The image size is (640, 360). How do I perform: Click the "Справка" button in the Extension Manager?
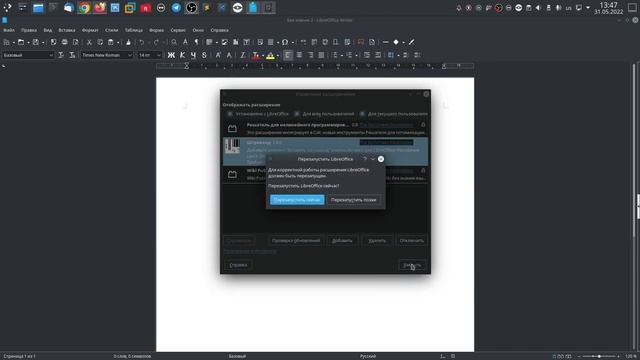(x=238, y=265)
